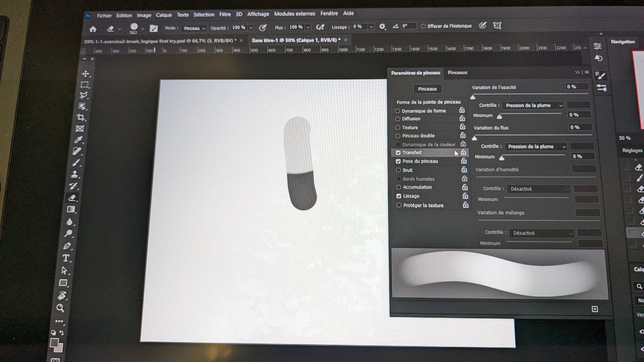Select the Move tool

tap(86, 74)
